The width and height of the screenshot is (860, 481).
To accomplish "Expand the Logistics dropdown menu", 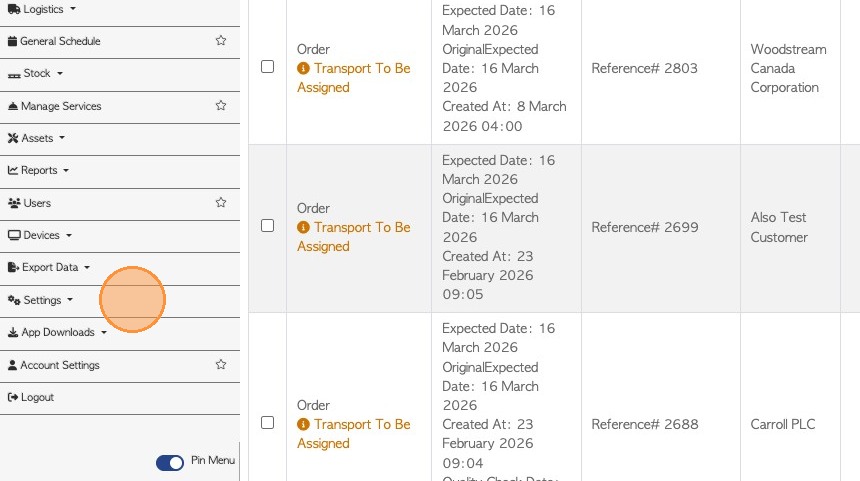I will (x=42, y=9).
